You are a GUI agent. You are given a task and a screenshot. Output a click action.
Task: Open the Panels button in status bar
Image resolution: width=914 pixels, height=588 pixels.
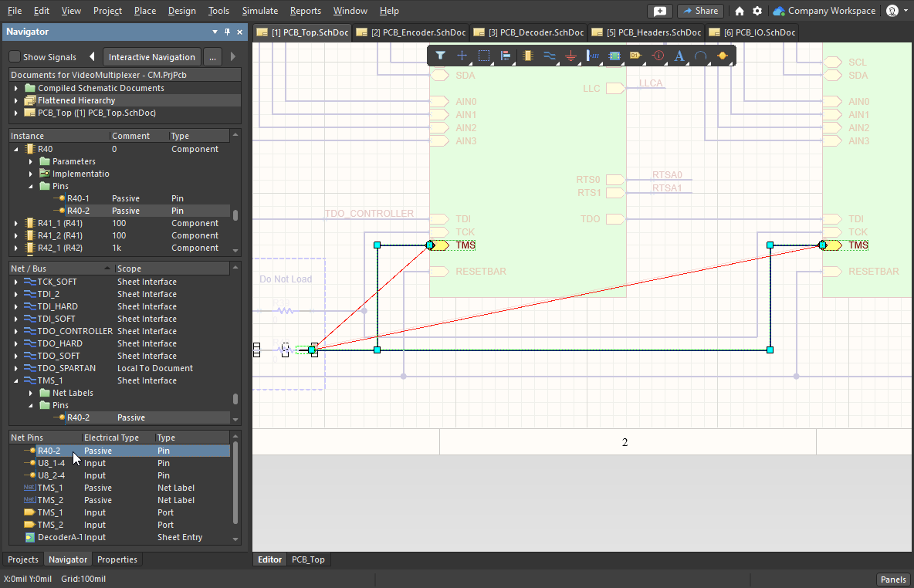pos(892,580)
